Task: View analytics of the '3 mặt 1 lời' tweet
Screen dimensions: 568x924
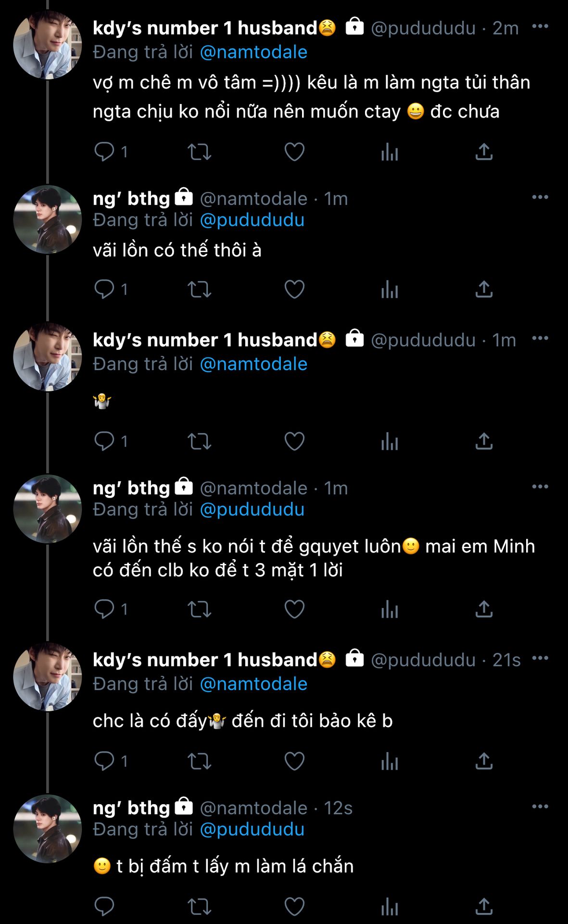Action: point(389,609)
